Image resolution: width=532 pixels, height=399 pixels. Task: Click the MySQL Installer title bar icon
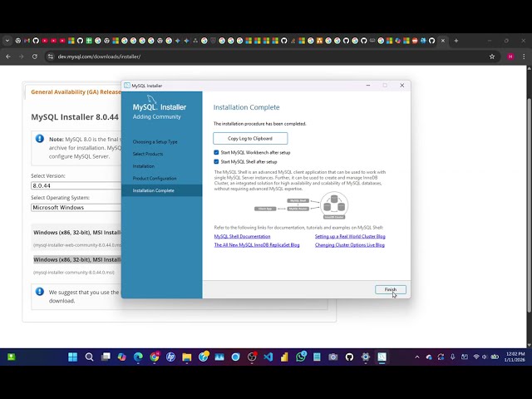point(127,86)
